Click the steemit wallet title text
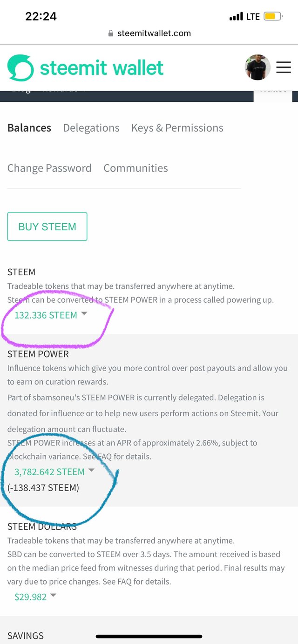This screenshot has width=298, height=644. tap(102, 68)
